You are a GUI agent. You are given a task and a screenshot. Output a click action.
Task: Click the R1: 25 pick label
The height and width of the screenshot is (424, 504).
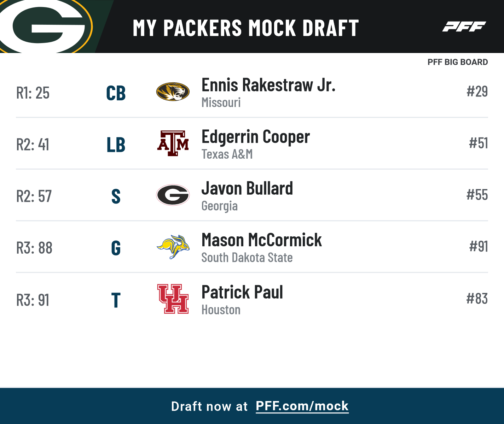point(33,93)
